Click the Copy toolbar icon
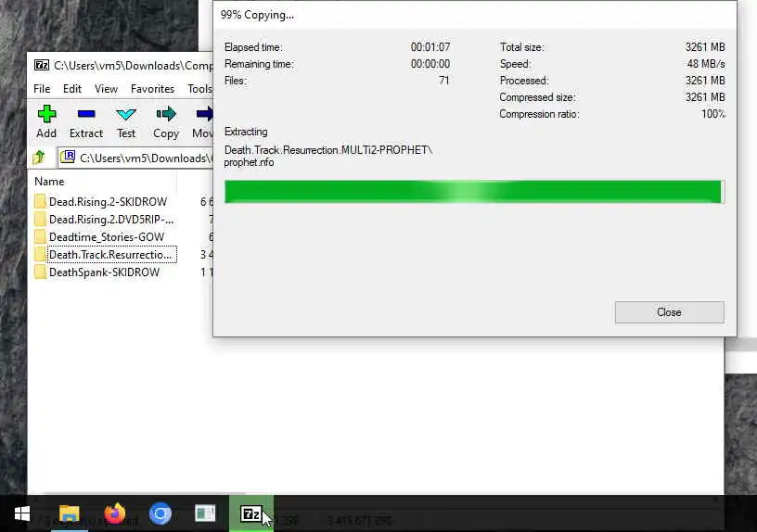This screenshot has height=532, width=757. point(166,114)
